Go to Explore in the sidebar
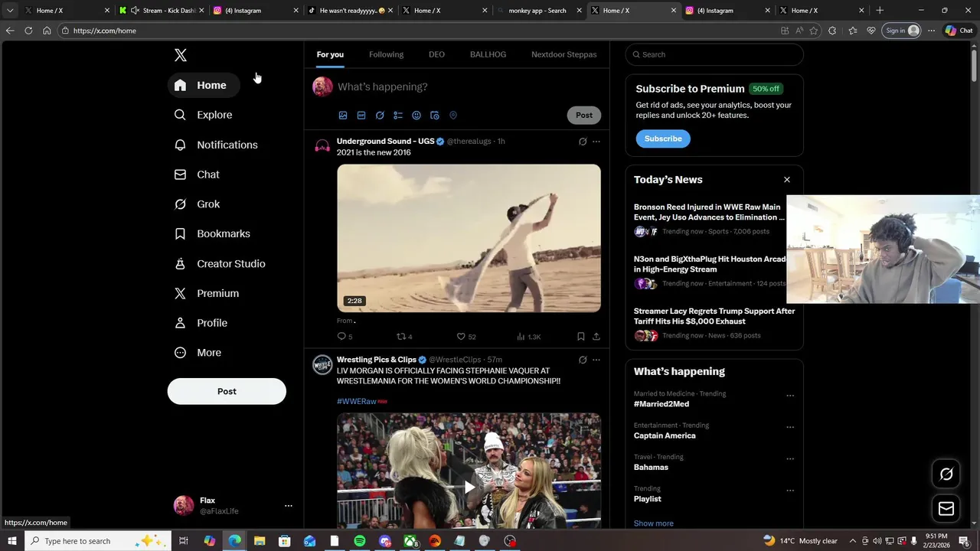Screen dimensions: 980x551 point(204,115)
